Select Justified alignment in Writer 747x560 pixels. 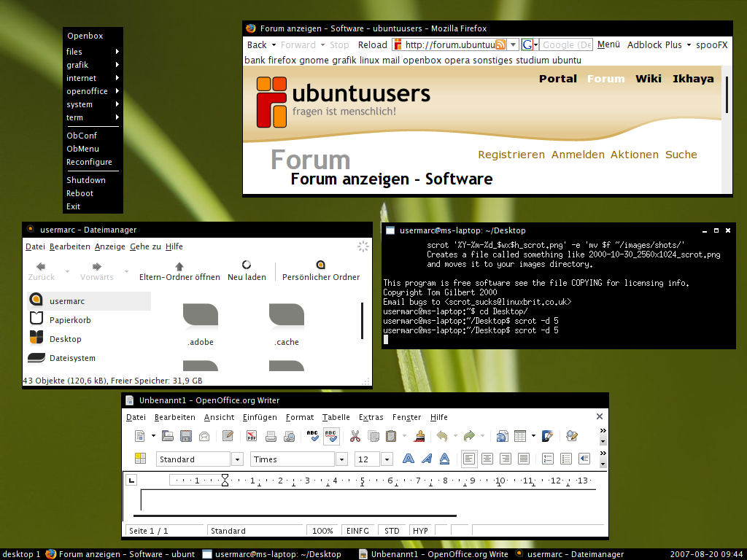524,459
